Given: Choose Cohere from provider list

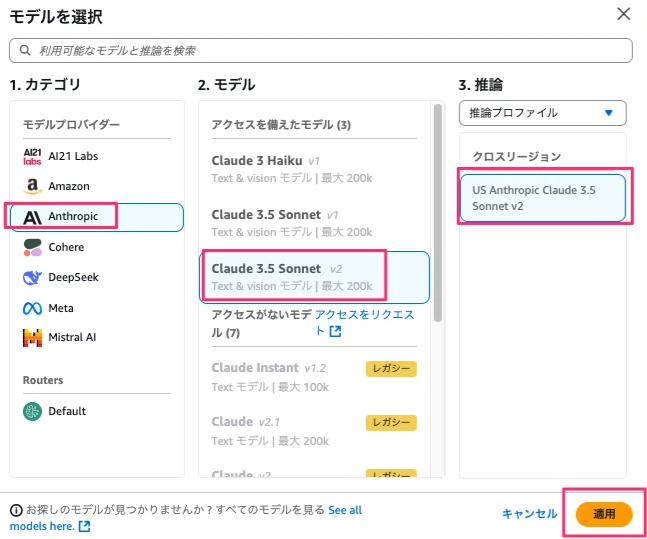Looking at the screenshot, I should (x=97, y=247).
